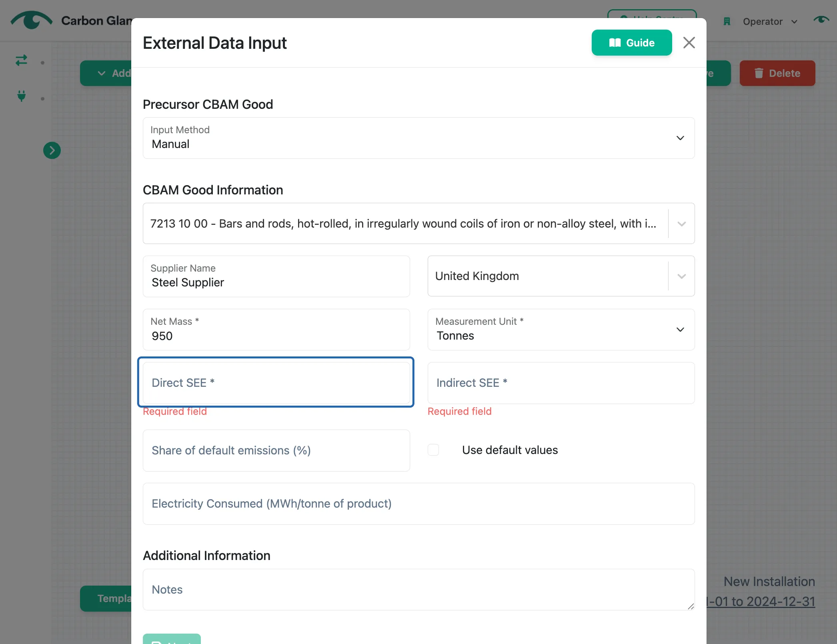
Task: Click the red Delete button
Action: pos(777,73)
